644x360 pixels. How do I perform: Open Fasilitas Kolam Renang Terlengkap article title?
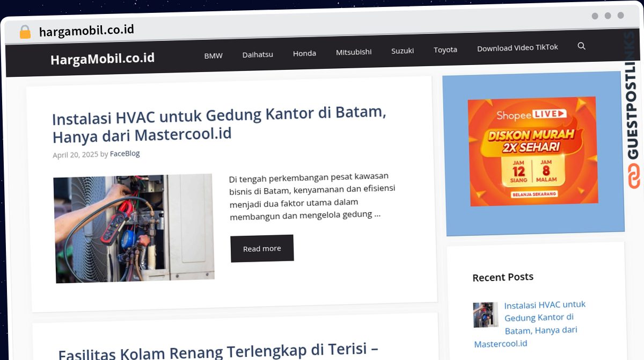point(218,353)
